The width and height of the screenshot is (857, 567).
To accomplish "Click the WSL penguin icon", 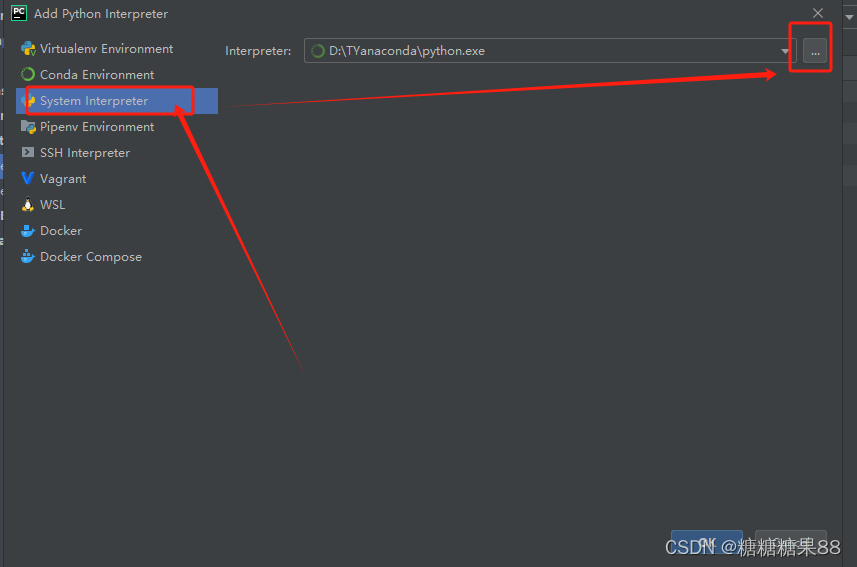I will (28, 204).
